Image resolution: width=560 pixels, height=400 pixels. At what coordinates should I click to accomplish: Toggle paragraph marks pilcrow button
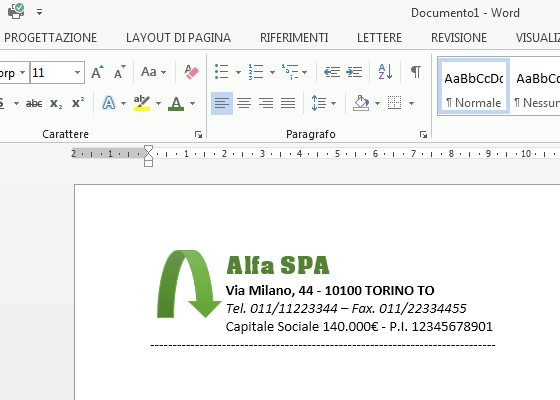pos(415,72)
